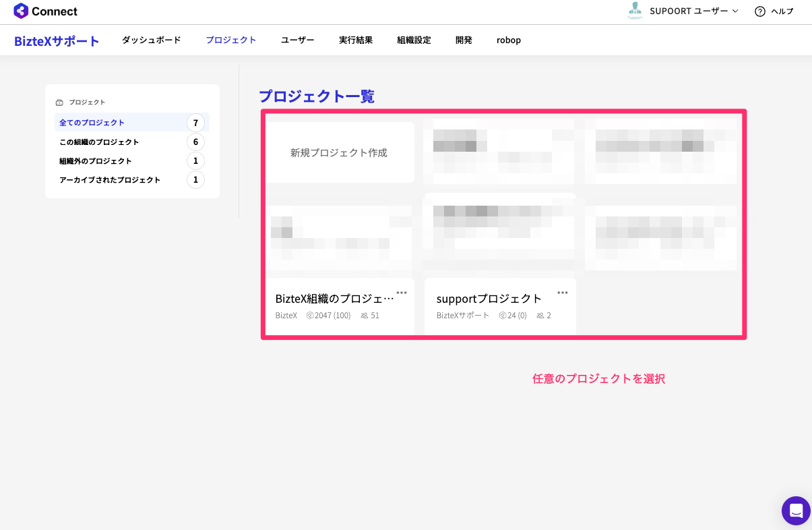Open the BizteX組織のプロジェ… project card title
This screenshot has height=530, width=812.
click(x=335, y=299)
